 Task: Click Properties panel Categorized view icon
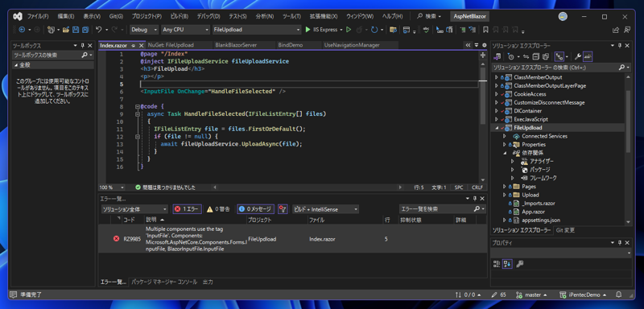pos(496,264)
